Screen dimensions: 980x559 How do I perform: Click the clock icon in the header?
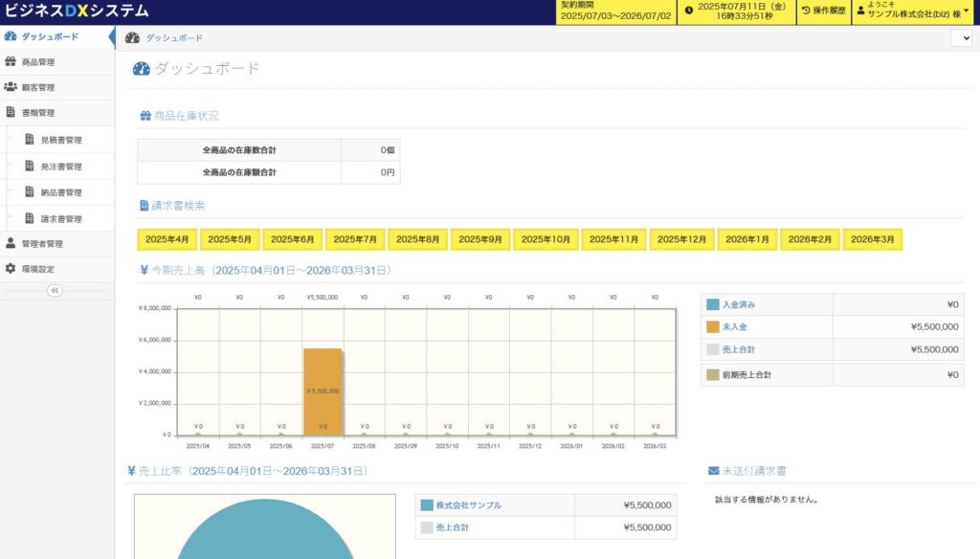tap(689, 11)
